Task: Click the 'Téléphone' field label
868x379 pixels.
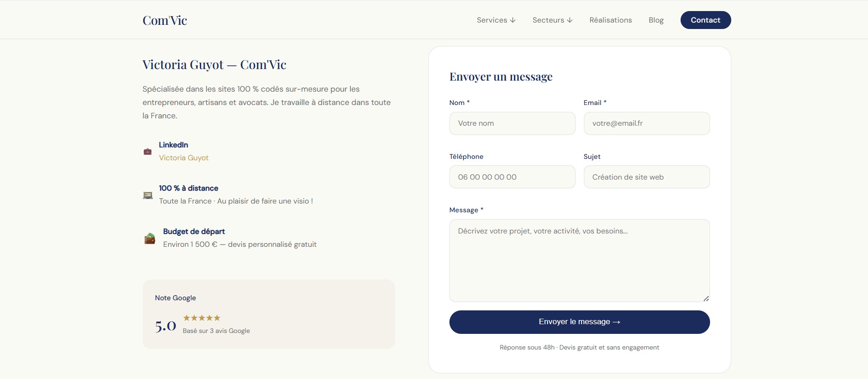Action: point(466,157)
